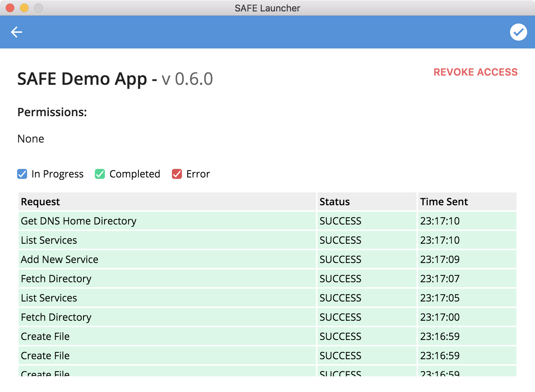Select the Get DNS Home Directory request
This screenshot has height=392, width=535.
[167, 221]
